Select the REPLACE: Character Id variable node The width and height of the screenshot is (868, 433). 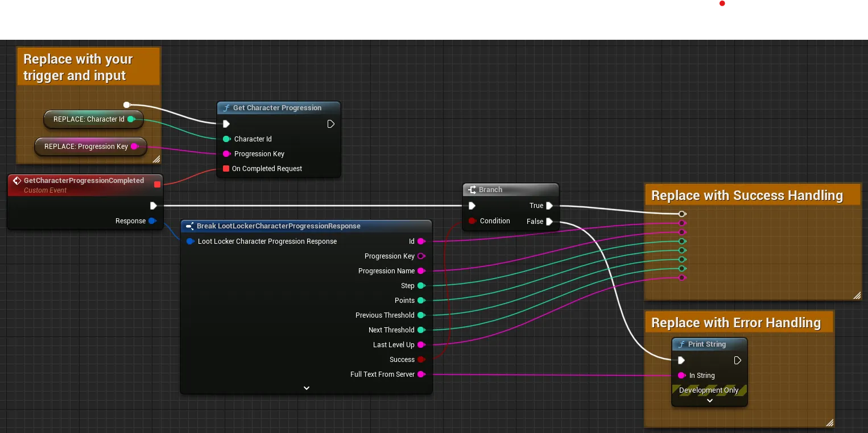[x=93, y=119]
